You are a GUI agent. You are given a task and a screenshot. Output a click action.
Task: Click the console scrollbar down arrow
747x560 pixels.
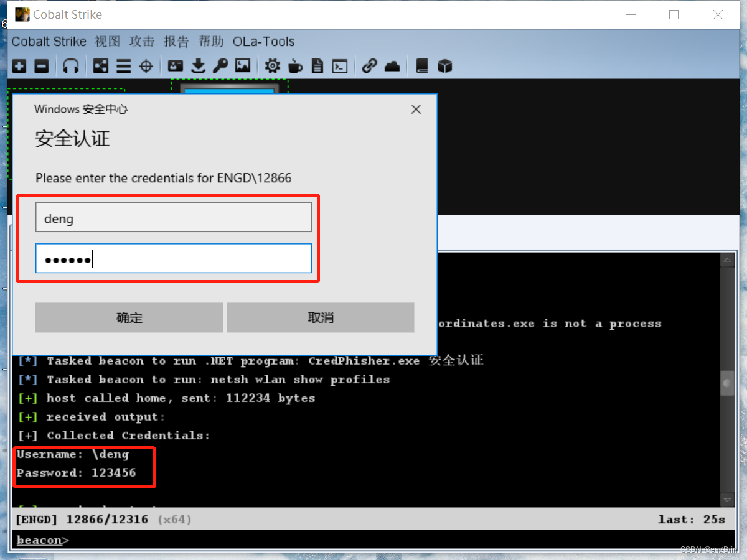[x=726, y=500]
